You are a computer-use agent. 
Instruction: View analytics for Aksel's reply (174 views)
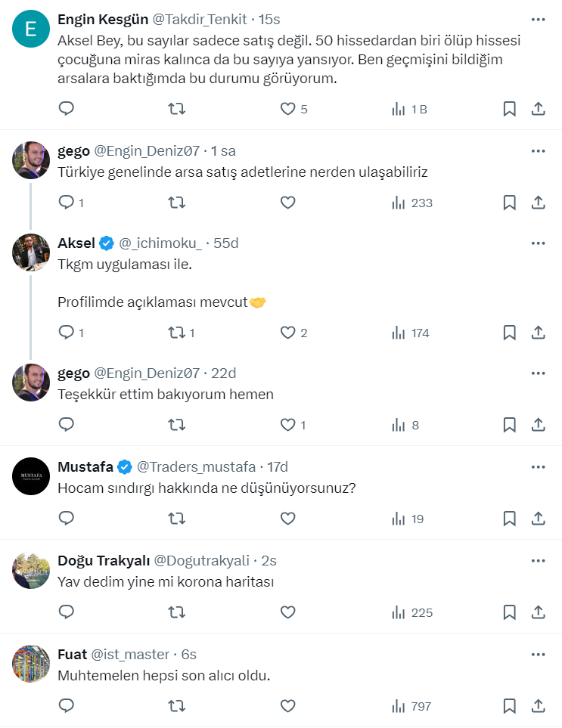(411, 333)
